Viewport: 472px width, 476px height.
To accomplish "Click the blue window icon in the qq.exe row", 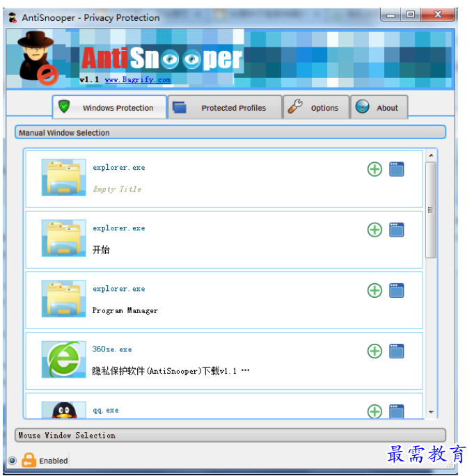I will pos(396,411).
